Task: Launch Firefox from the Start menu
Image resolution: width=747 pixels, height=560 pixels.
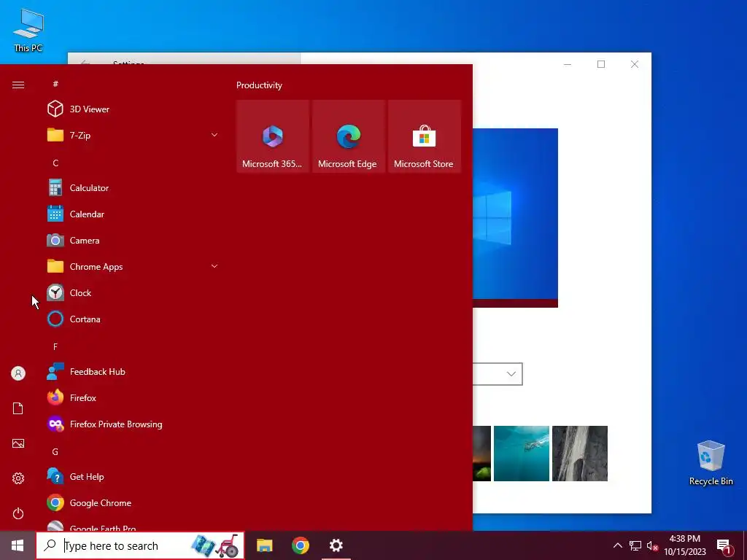Action: point(133,397)
